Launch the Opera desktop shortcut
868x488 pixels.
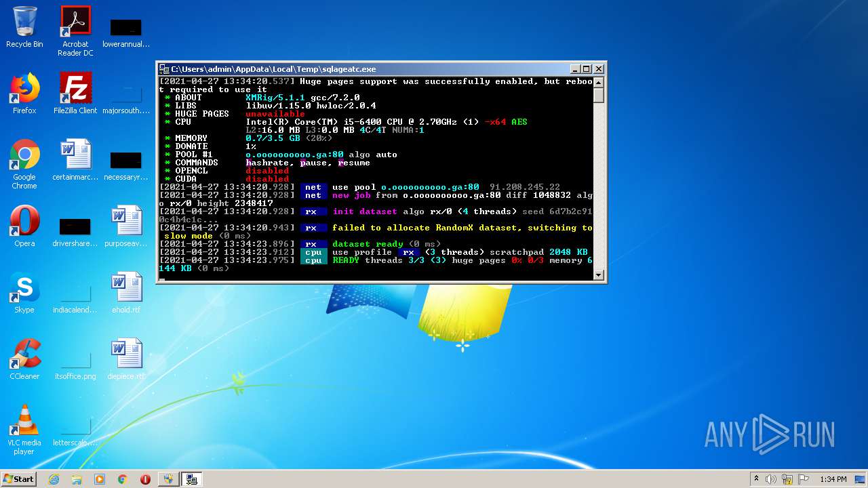pyautogui.click(x=24, y=226)
